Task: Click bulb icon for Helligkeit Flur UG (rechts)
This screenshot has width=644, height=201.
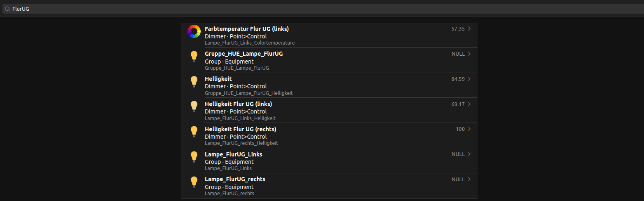Action: pos(194,132)
